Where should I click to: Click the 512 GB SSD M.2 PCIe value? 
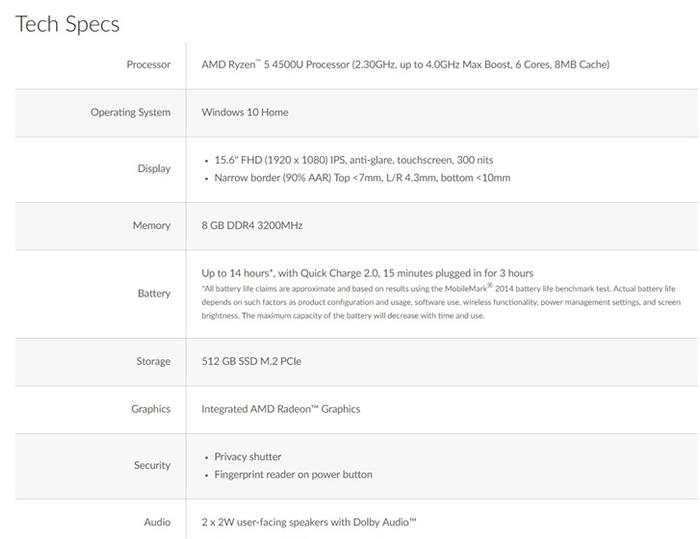251,361
